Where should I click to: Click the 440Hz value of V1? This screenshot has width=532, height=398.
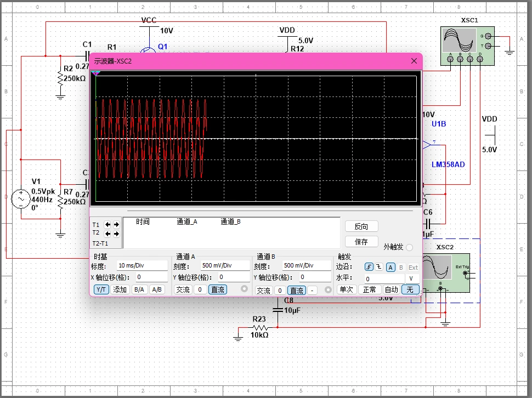(x=42, y=200)
